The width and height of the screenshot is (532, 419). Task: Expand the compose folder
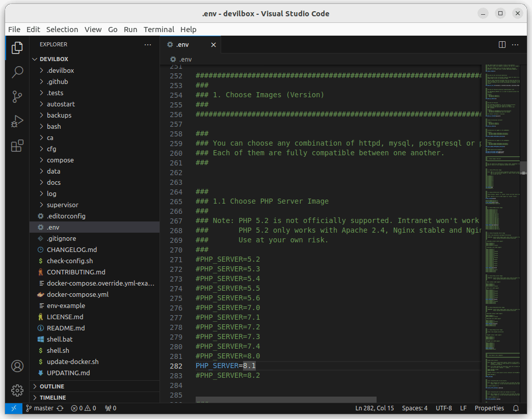click(60, 160)
